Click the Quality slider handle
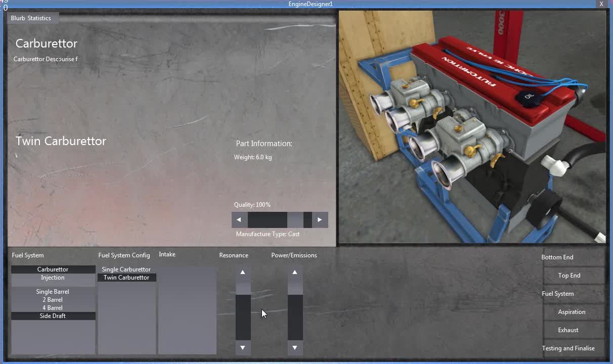Viewport: 613px width, 364px height. 308,219
